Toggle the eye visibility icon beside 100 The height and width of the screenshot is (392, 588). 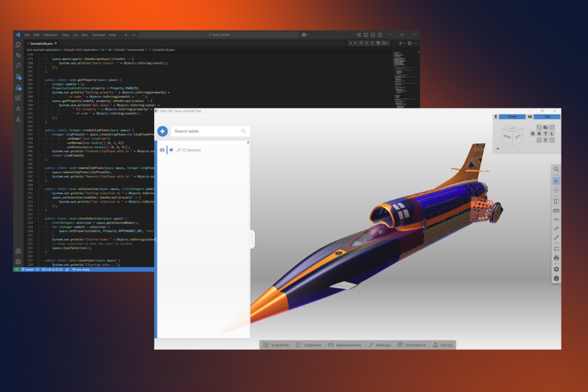(x=530, y=117)
